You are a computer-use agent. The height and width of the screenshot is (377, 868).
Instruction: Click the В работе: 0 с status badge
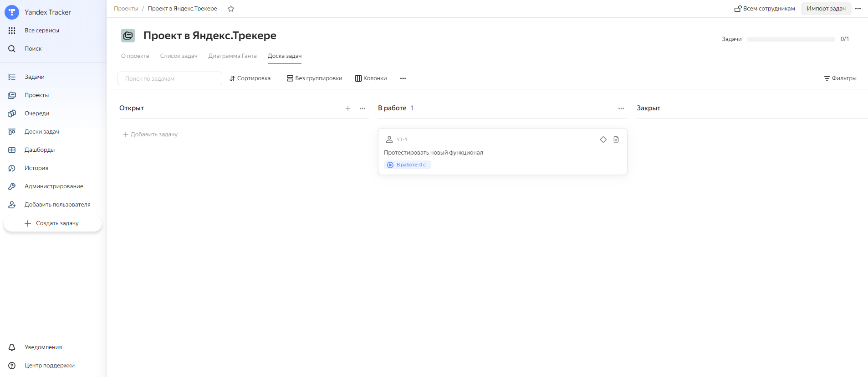(x=408, y=165)
